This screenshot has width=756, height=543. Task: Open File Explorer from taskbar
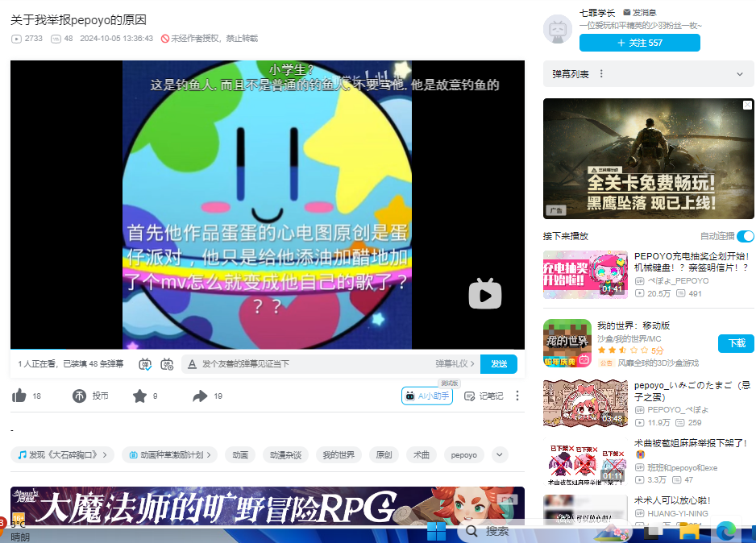point(689,532)
